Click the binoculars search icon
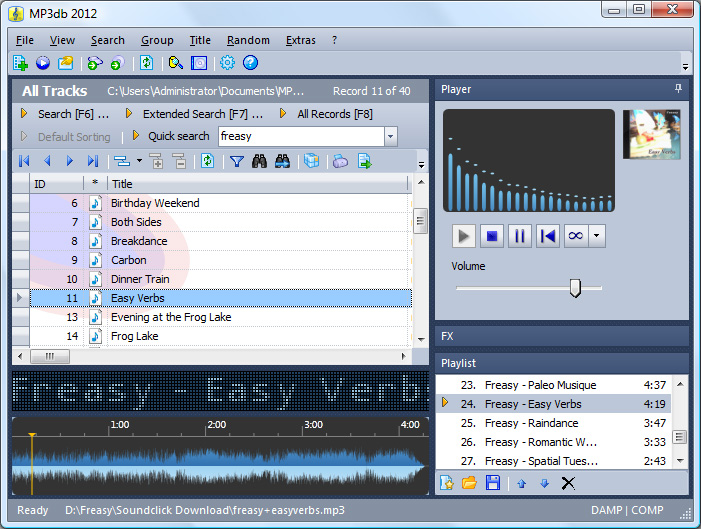Screen dimensions: 701x529 260,161
